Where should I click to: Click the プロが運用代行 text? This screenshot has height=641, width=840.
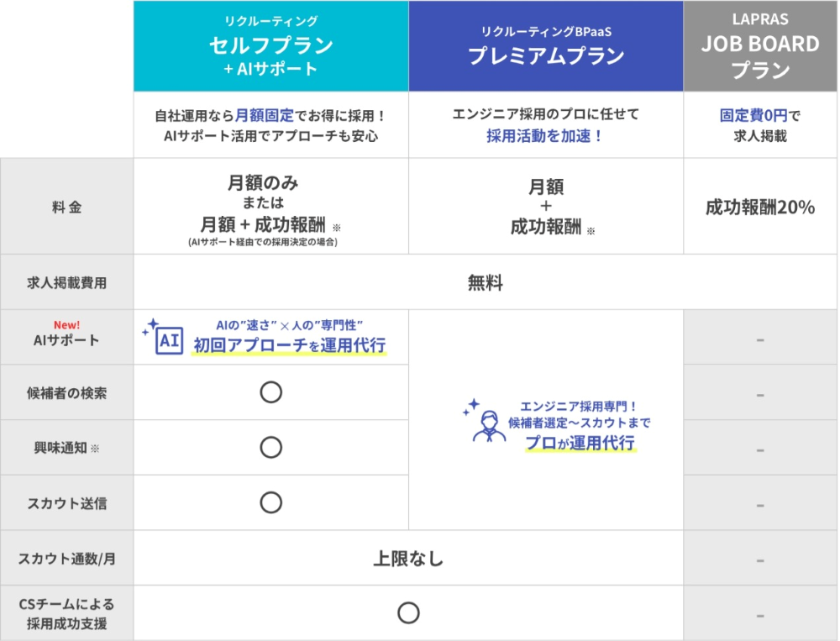(580, 443)
